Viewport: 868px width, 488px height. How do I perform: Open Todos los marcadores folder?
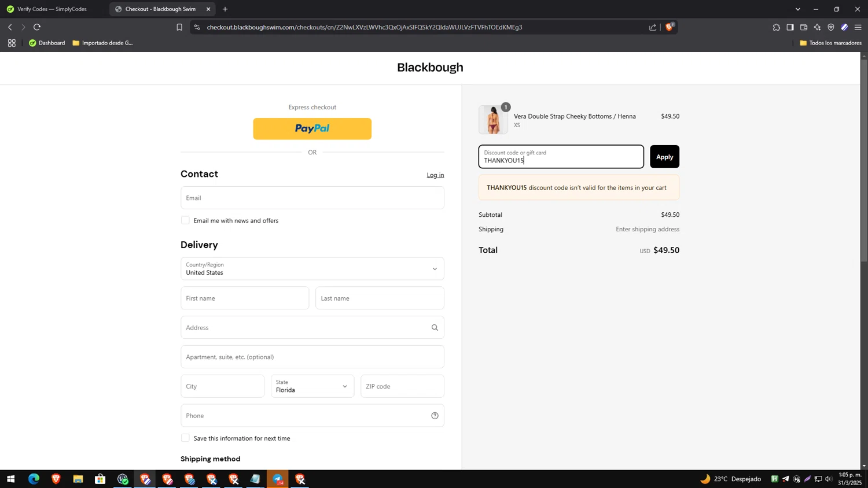pos(830,43)
